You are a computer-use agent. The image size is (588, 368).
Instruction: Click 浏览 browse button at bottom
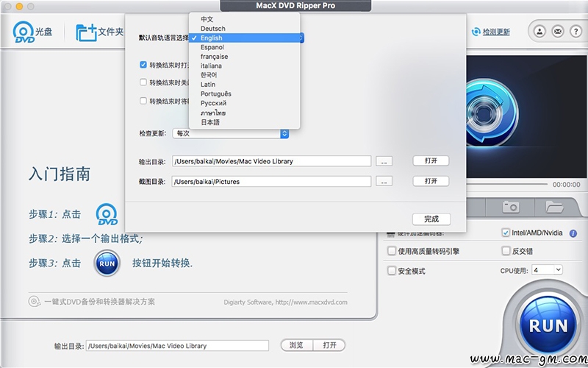pyautogui.click(x=297, y=345)
